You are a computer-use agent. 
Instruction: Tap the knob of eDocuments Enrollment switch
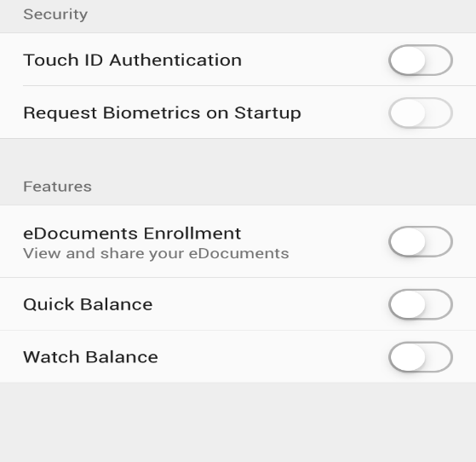408,241
